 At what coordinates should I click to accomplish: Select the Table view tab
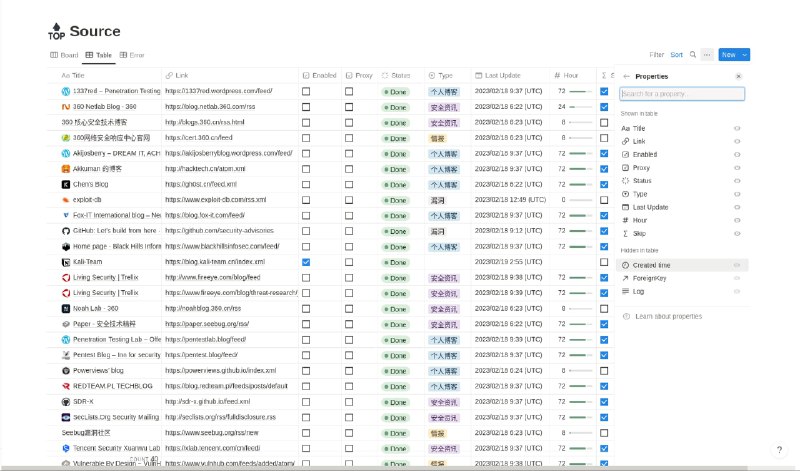click(98, 55)
